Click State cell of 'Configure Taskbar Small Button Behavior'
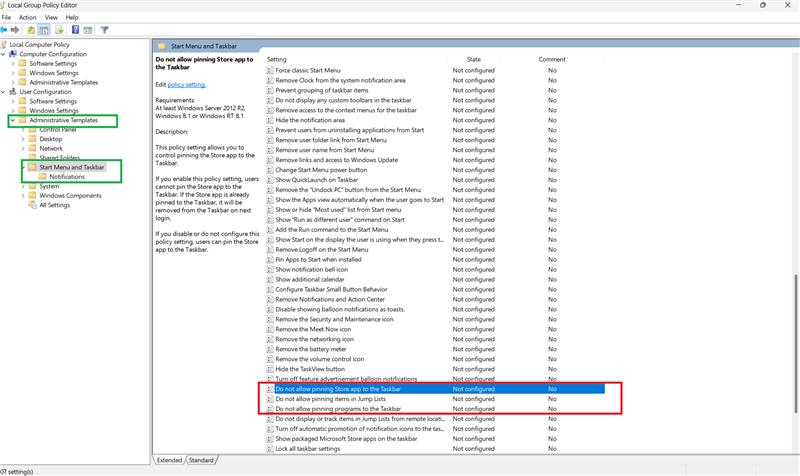Viewport: 800px width, 476px height. (473, 290)
